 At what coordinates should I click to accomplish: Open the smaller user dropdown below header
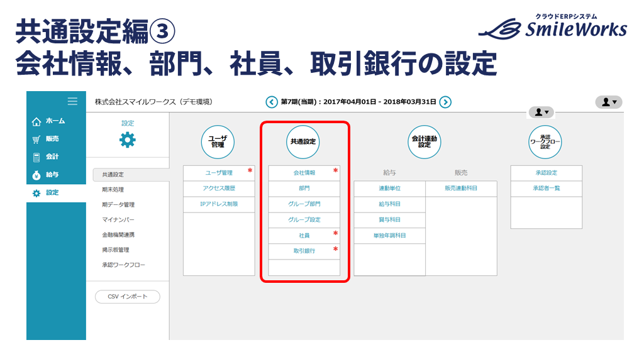541,112
